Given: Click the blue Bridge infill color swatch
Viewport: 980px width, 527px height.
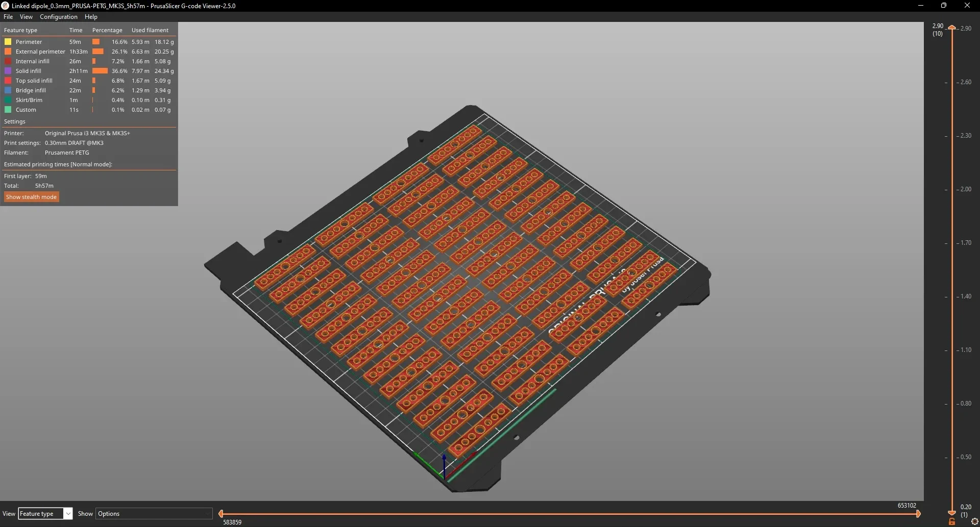Looking at the screenshot, I should (x=8, y=90).
